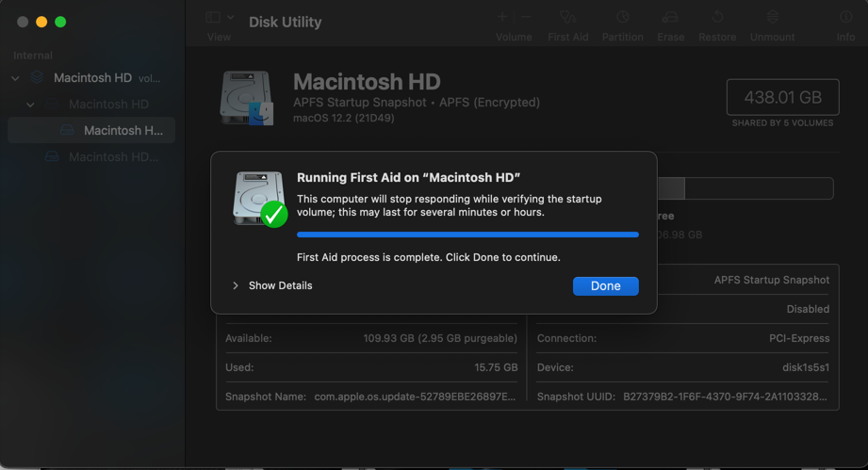Click the Restore toolbar icon
Image resolution: width=868 pixels, height=470 pixels.
717,17
